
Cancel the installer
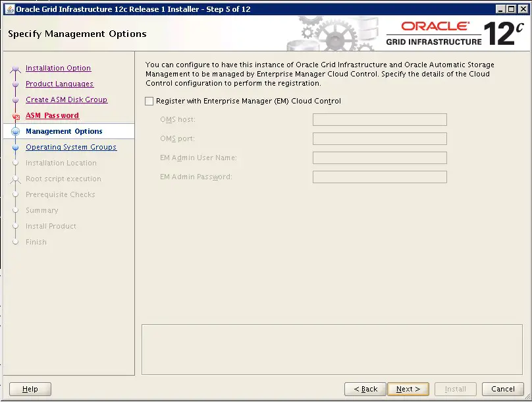tap(503, 389)
